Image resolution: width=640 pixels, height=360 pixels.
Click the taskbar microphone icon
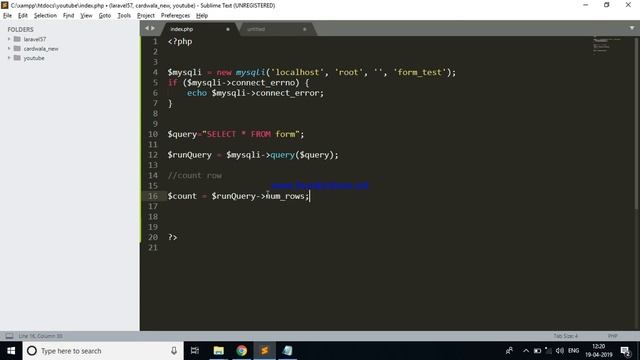tap(174, 351)
